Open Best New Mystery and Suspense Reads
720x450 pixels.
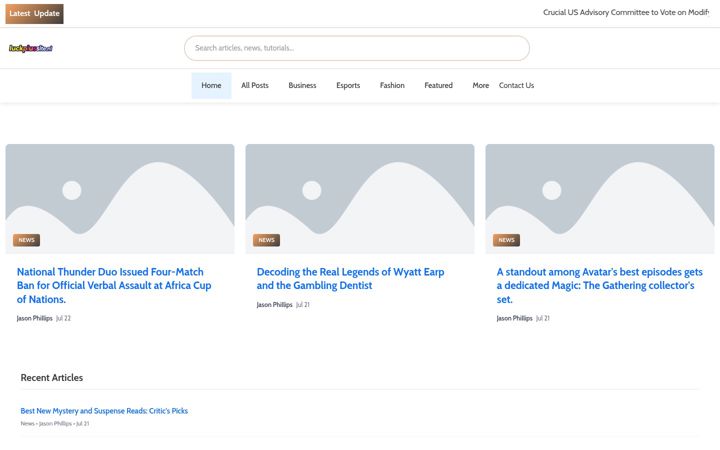(x=104, y=411)
